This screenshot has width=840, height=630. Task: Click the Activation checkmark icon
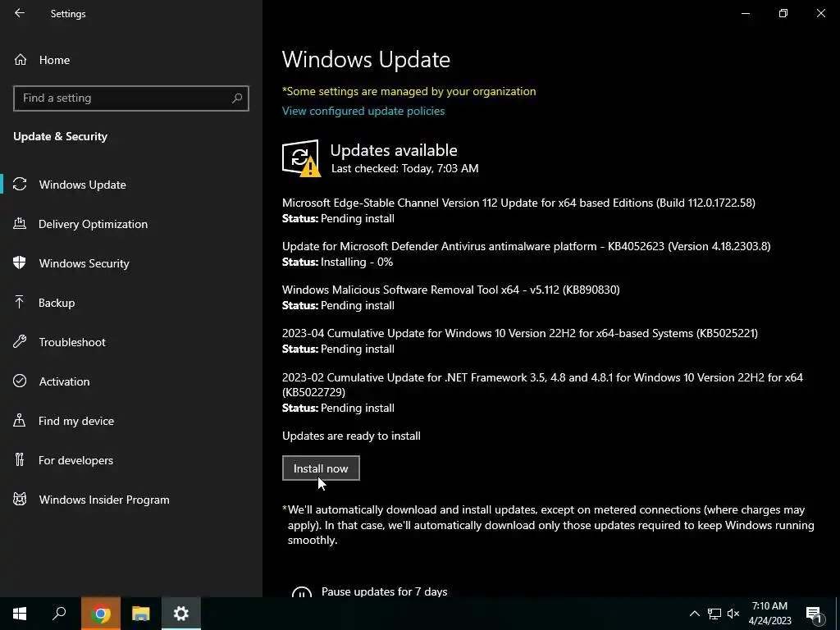(x=20, y=381)
